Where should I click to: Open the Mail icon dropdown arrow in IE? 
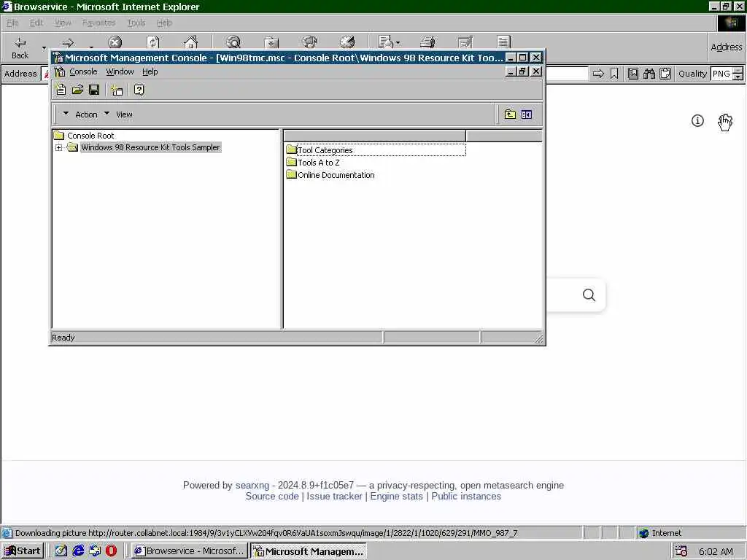pyautogui.click(x=398, y=43)
